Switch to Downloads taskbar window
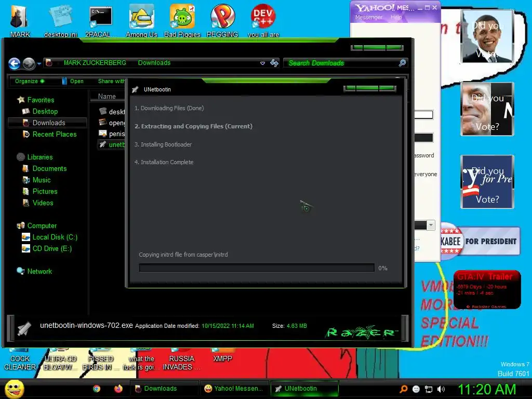 164,389
